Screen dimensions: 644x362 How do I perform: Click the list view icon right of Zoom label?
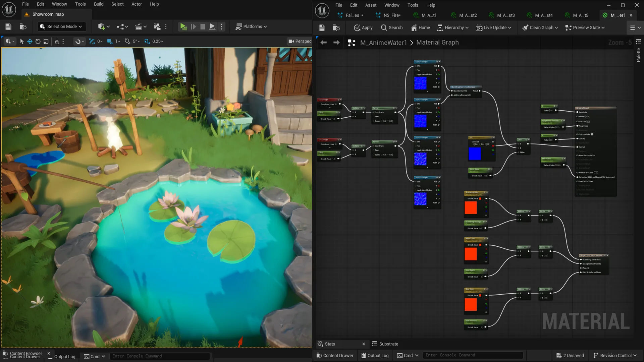(x=639, y=42)
